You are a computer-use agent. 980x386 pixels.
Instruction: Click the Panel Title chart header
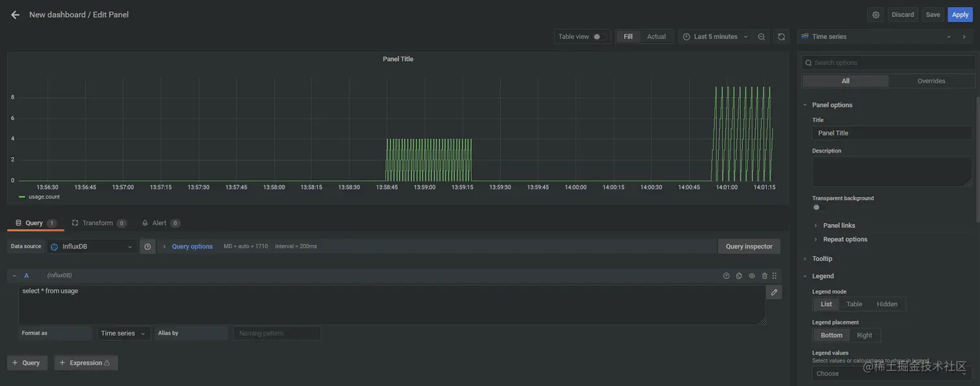click(x=398, y=59)
